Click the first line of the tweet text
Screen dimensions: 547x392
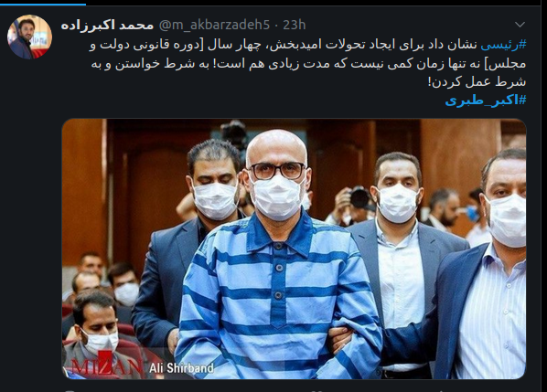click(x=307, y=45)
